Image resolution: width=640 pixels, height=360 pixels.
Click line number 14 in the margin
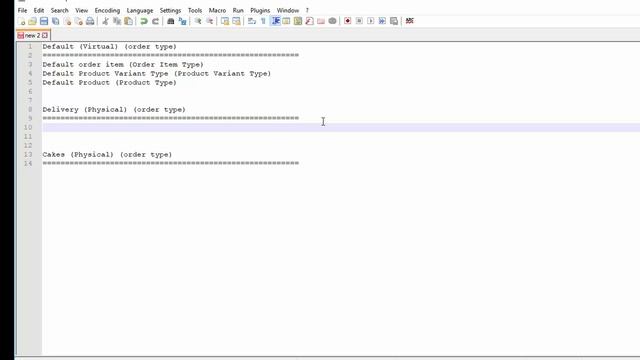pyautogui.click(x=28, y=163)
